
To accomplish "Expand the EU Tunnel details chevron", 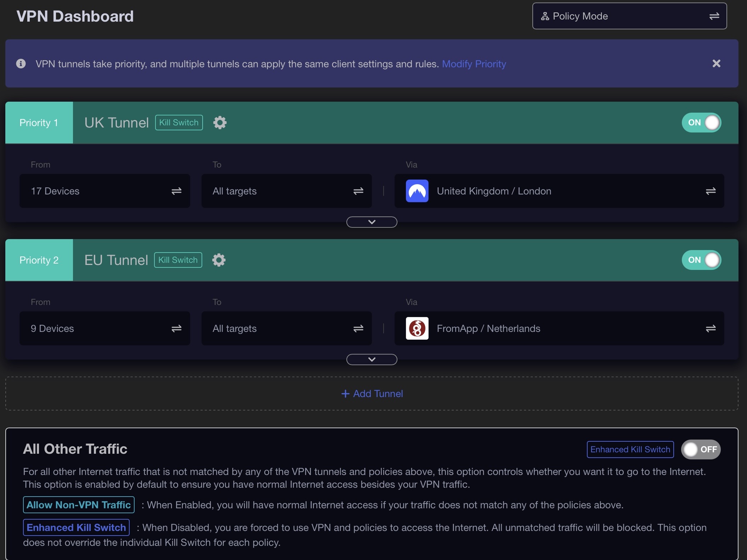I will [372, 360].
